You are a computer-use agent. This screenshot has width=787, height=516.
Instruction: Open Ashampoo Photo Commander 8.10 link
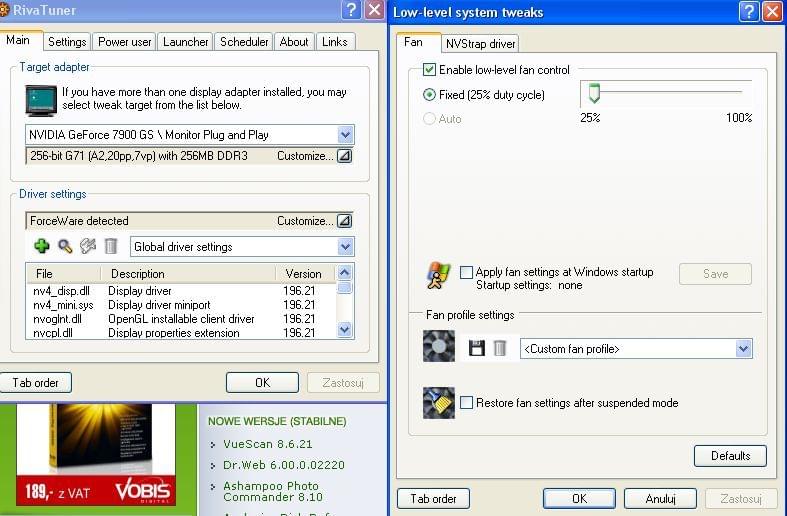pos(273,491)
